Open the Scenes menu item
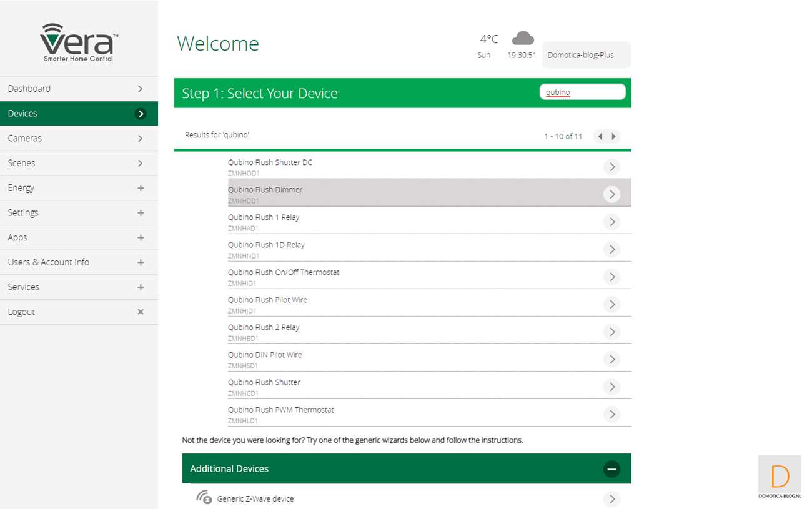 79,163
